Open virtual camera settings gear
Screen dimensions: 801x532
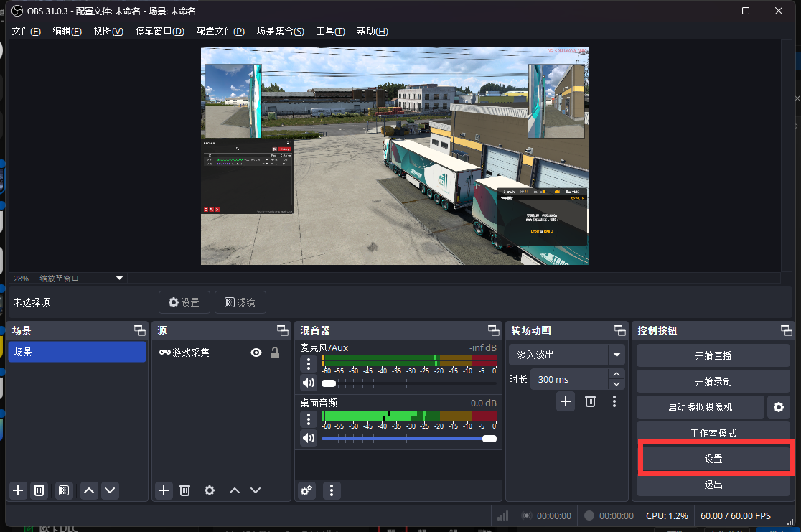point(779,407)
